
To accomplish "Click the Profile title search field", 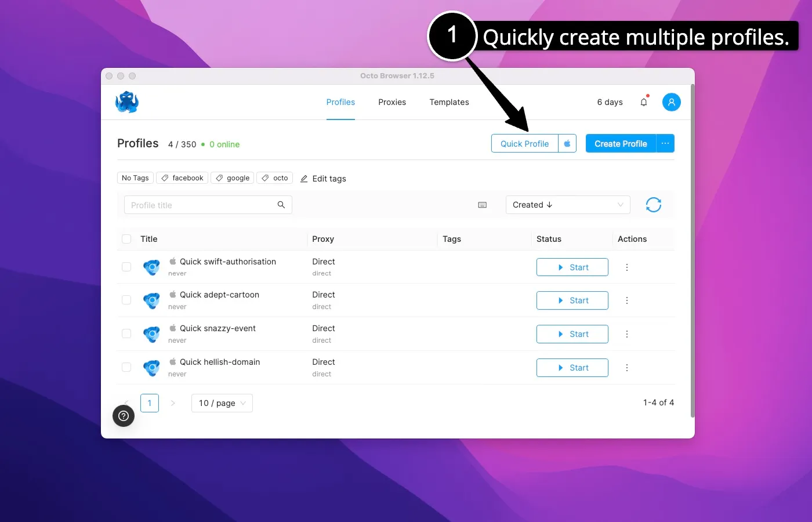I will coord(197,205).
